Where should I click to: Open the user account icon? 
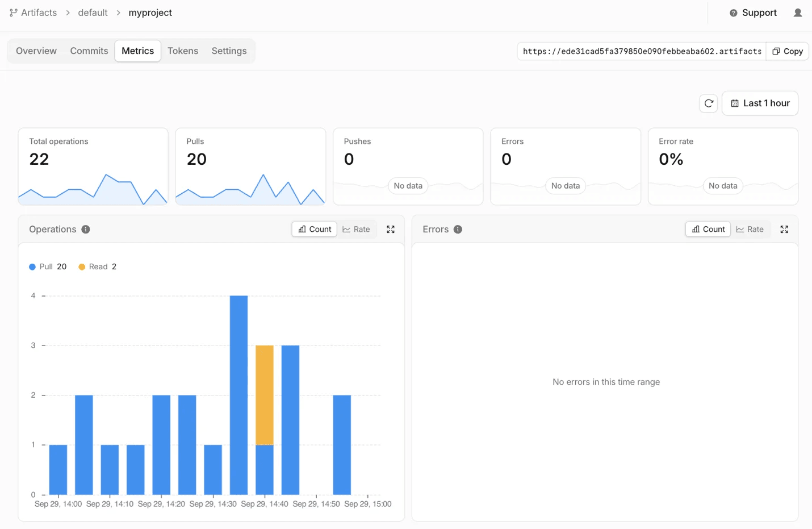(x=798, y=13)
